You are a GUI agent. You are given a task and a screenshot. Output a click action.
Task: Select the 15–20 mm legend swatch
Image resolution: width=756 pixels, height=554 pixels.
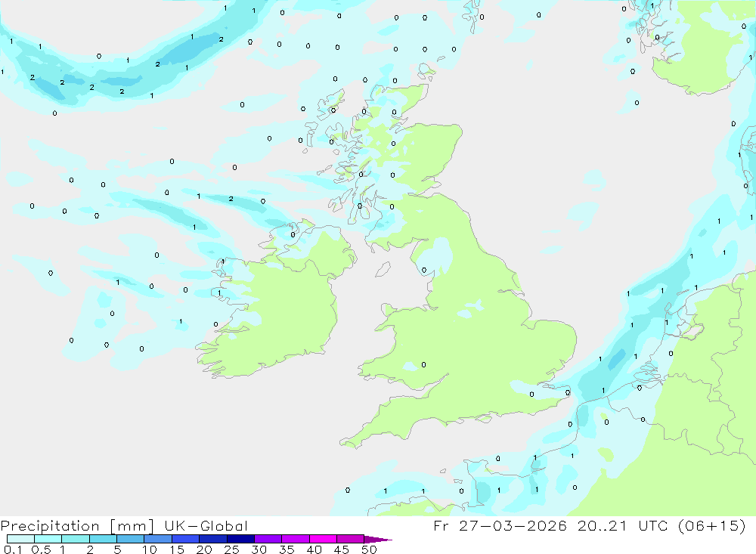(186, 539)
